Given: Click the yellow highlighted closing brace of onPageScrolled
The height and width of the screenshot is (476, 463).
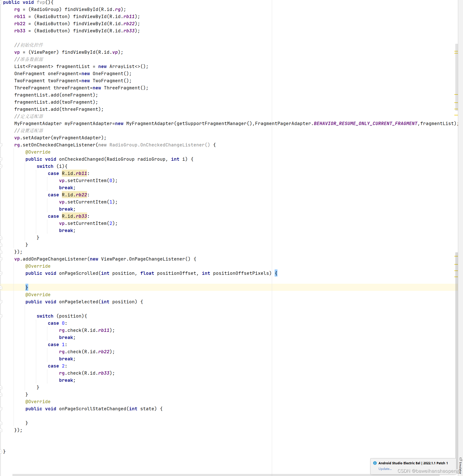Looking at the screenshot, I should [26, 287].
